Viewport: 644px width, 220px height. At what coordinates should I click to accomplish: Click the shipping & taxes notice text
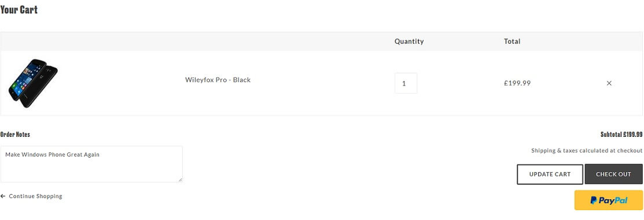[x=587, y=151]
